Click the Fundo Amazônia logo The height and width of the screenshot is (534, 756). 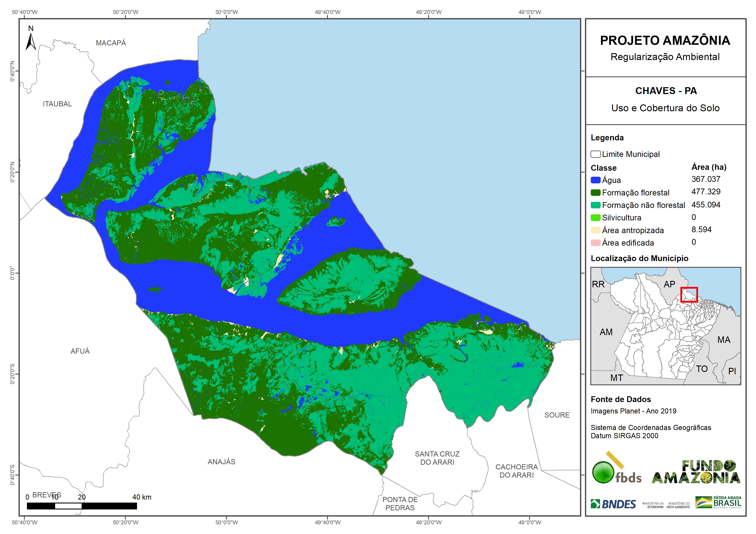tap(696, 472)
